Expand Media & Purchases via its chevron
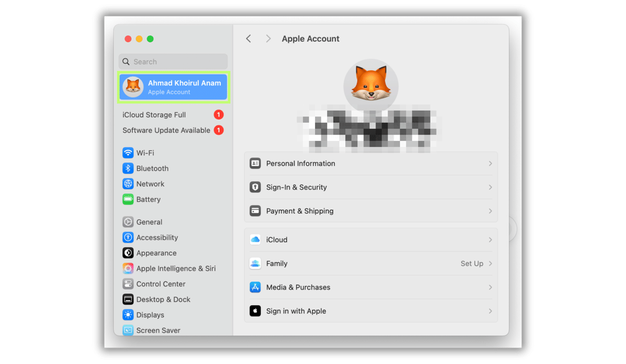This screenshot has height=364, width=626. [490, 287]
